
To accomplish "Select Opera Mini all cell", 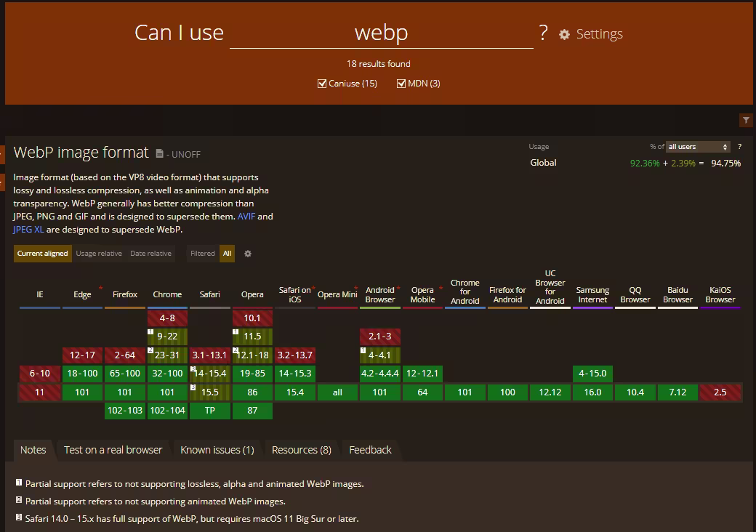I will click(x=337, y=392).
